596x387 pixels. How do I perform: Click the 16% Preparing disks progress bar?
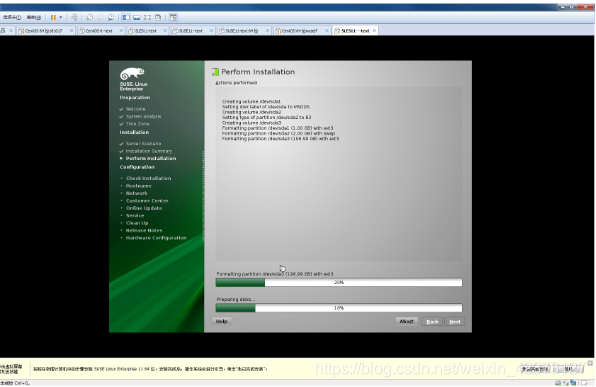(x=339, y=308)
